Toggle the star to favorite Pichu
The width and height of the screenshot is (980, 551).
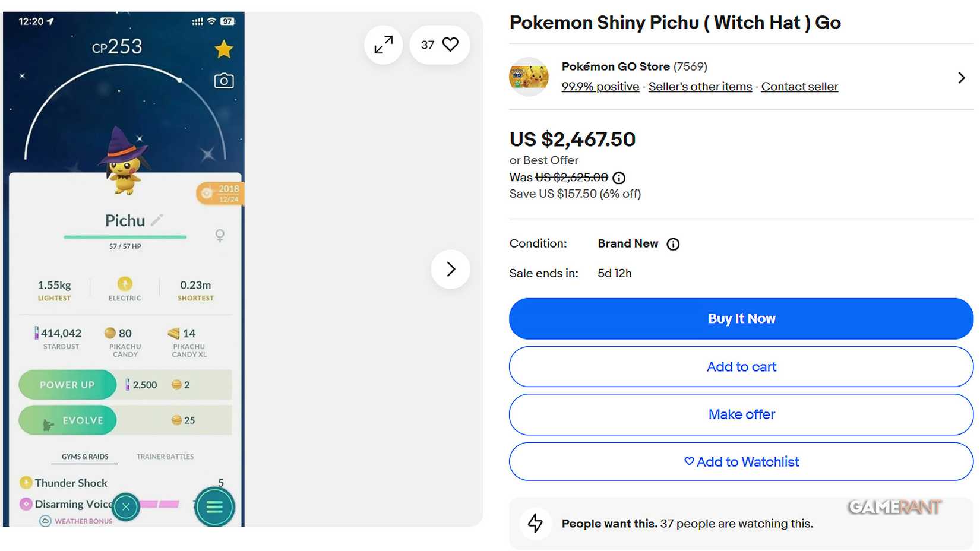[224, 49]
